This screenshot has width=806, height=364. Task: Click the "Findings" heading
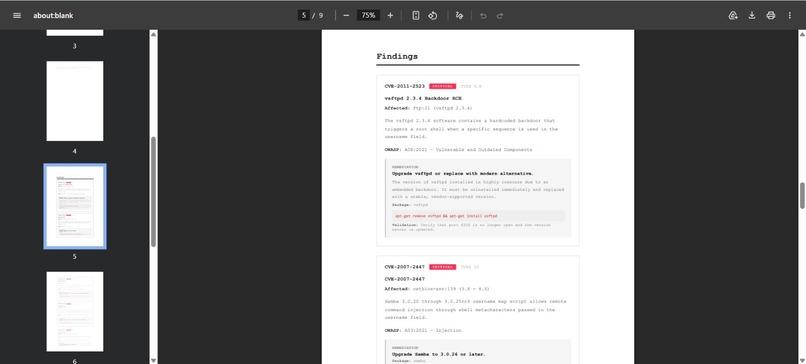click(397, 56)
